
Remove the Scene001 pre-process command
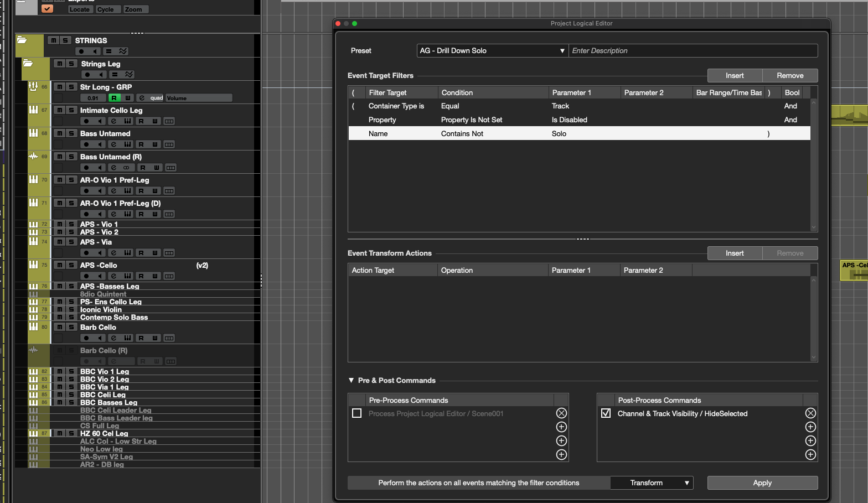561,413
